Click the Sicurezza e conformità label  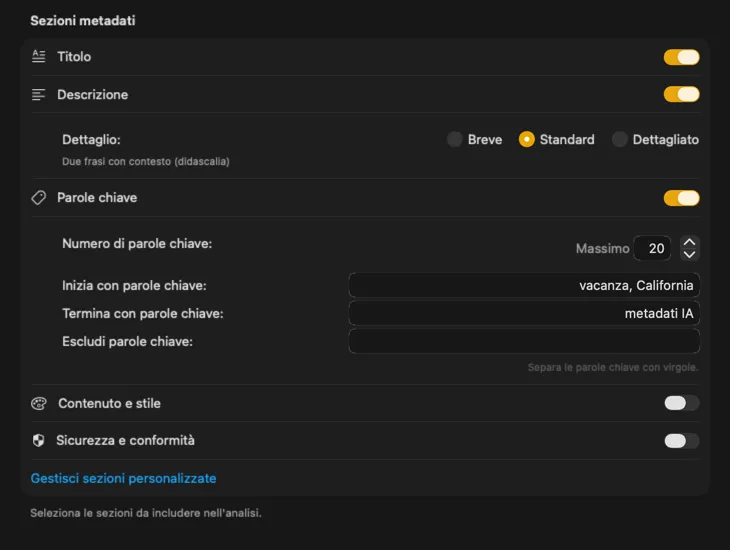(x=125, y=441)
